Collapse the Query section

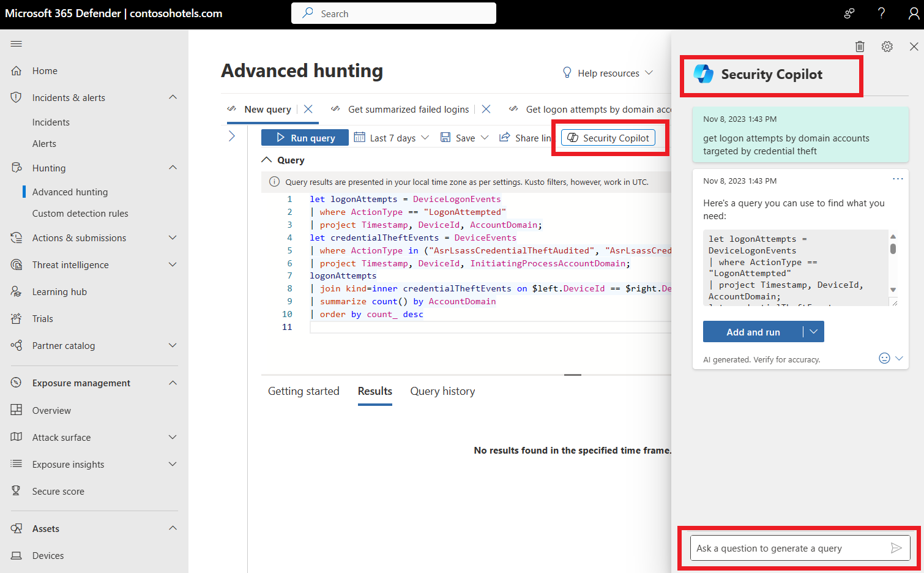pos(267,160)
